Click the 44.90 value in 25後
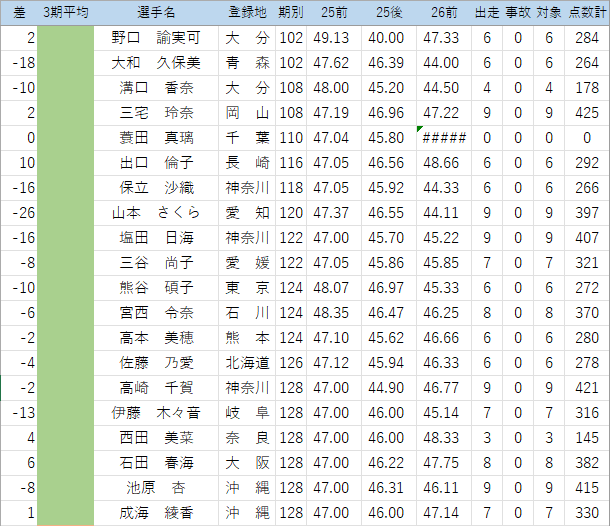Screen dimensions: 610x526 point(386,387)
